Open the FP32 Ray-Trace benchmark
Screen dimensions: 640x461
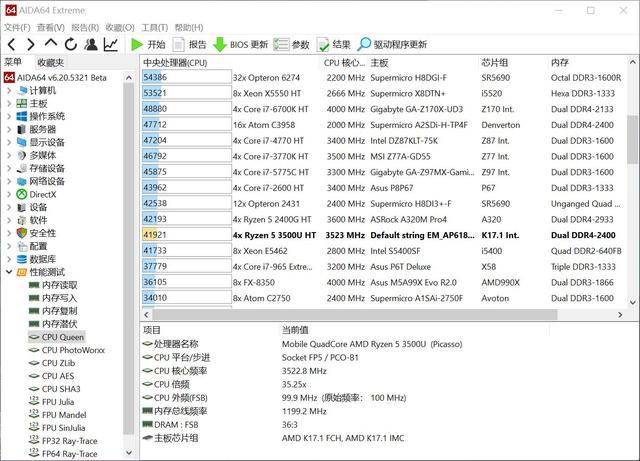[x=64, y=441]
